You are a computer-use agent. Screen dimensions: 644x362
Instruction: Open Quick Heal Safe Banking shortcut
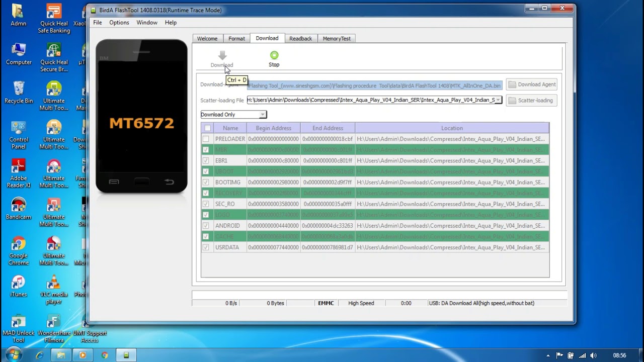[x=54, y=19]
